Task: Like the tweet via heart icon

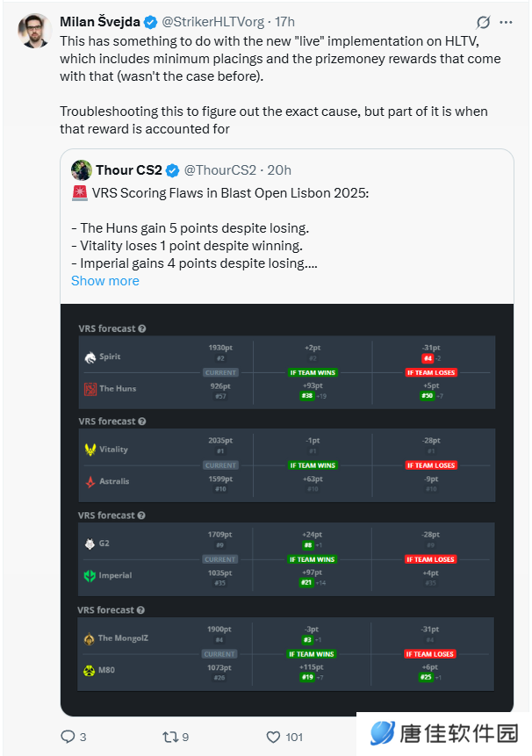Action: [x=273, y=736]
